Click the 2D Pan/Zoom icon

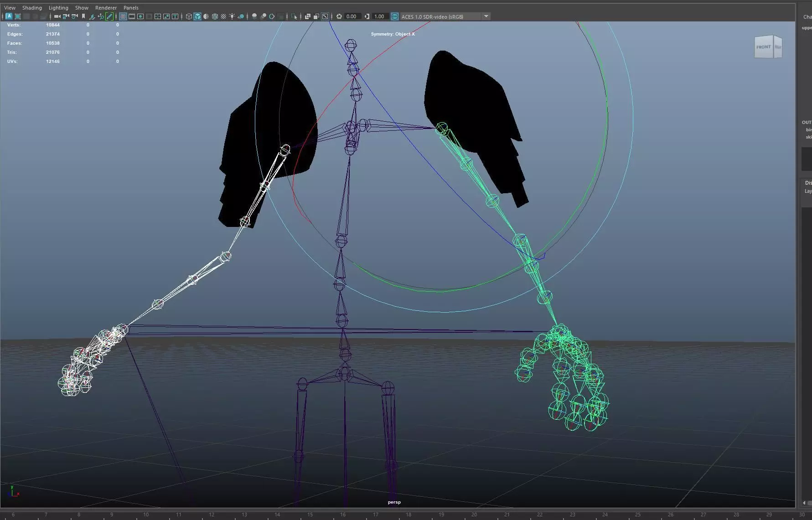[x=101, y=16]
